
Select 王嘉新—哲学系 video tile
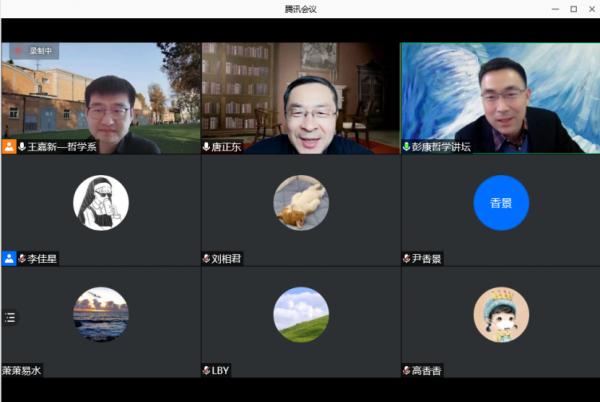(x=100, y=95)
